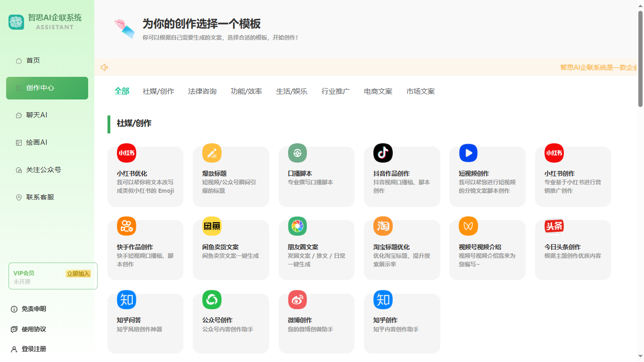The width and height of the screenshot is (644, 362).
Task: Select the 淘宝标题优化 icon
Action: click(x=383, y=226)
